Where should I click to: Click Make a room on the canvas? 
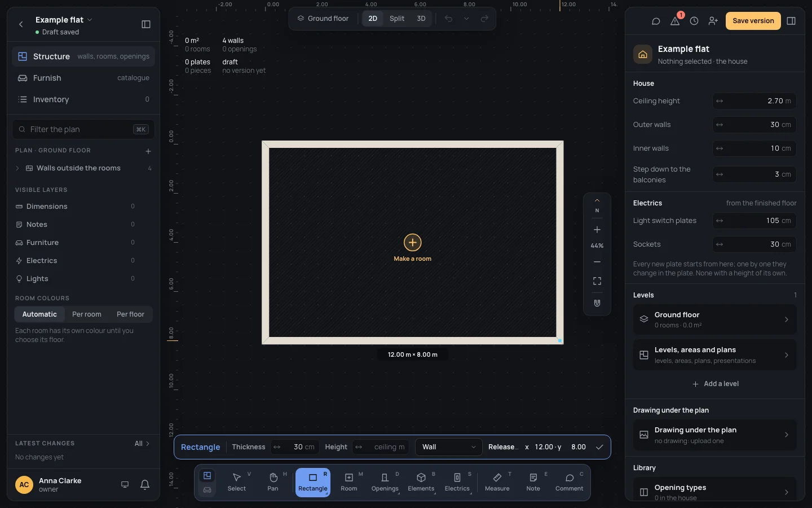point(413,248)
